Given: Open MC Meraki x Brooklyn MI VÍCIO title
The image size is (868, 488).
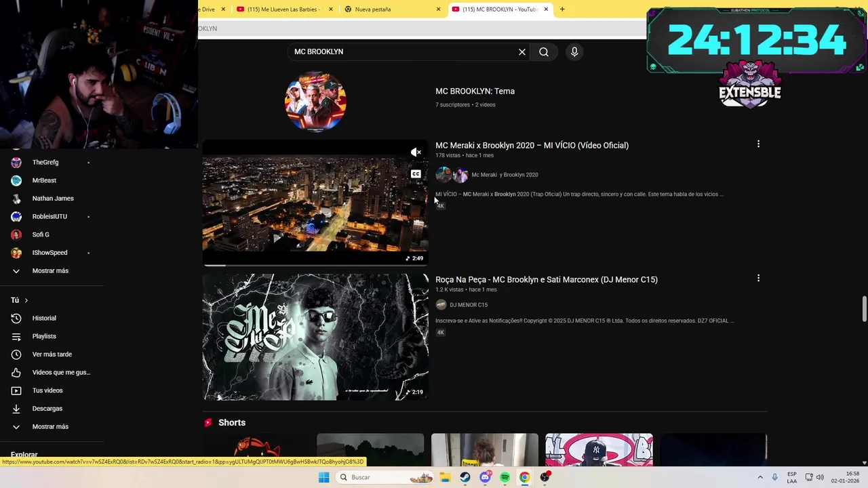Looking at the screenshot, I should (x=532, y=146).
